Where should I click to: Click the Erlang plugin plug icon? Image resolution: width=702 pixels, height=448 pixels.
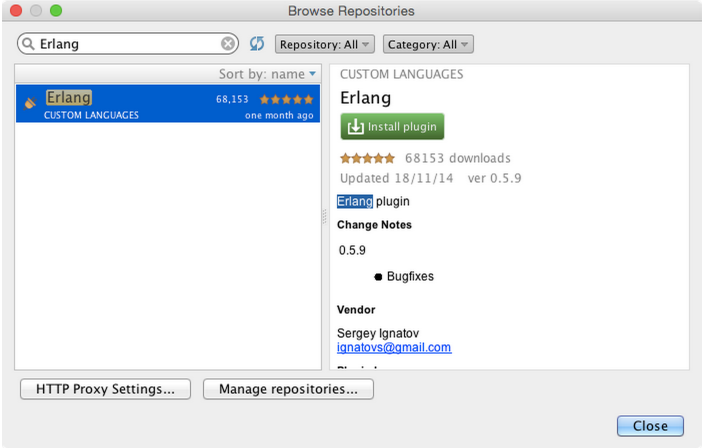tap(30, 103)
